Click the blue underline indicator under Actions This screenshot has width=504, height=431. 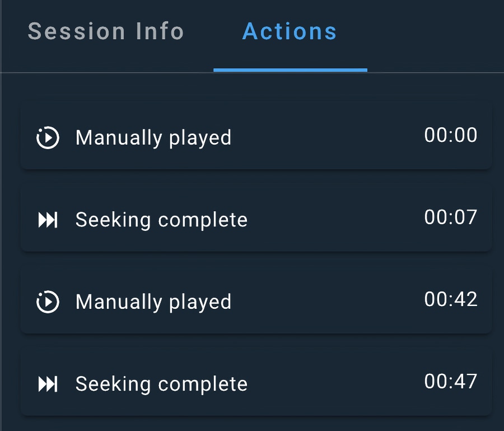click(289, 68)
